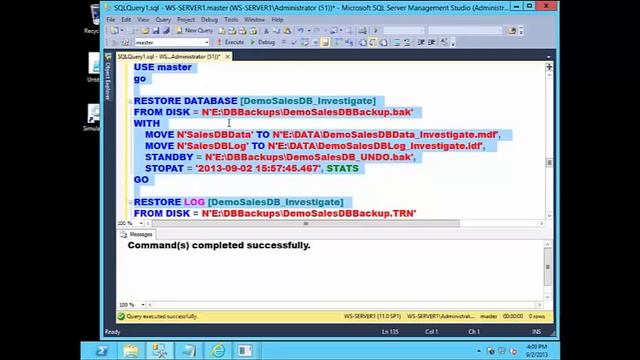The width and height of the screenshot is (640, 360).
Task: Open the SQL editor toolbar overflow options arrow
Action: [x=453, y=42]
